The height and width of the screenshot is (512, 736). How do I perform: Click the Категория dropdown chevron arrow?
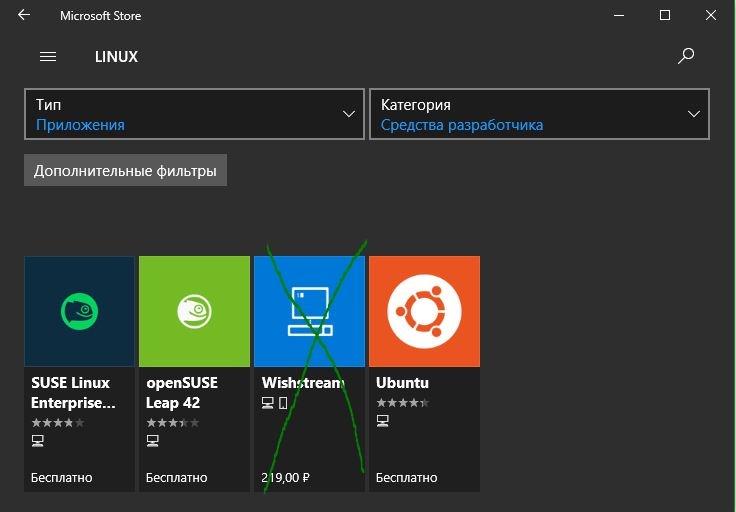(x=693, y=114)
